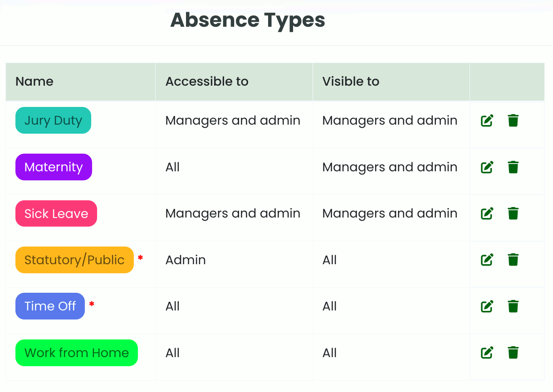Select the Jury Duty name badge
The width and height of the screenshot is (553, 392).
coord(53,121)
